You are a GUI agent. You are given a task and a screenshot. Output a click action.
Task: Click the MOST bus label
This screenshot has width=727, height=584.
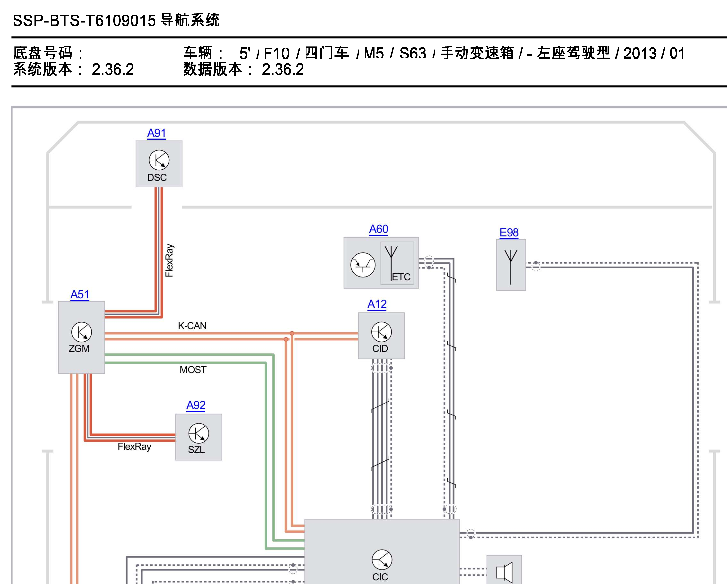193,370
